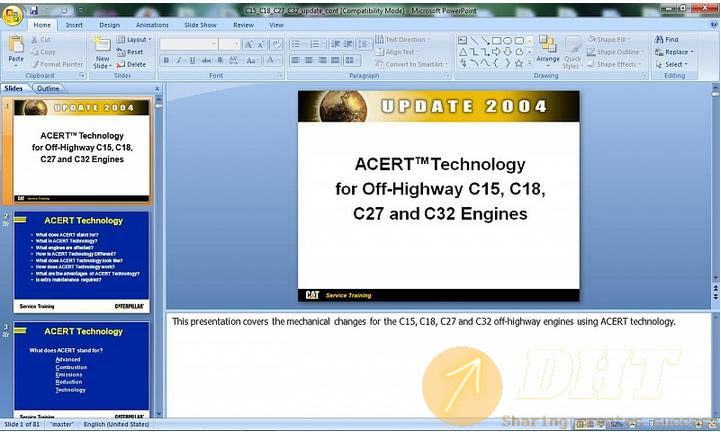Click the Cut scissors button

[41, 40]
